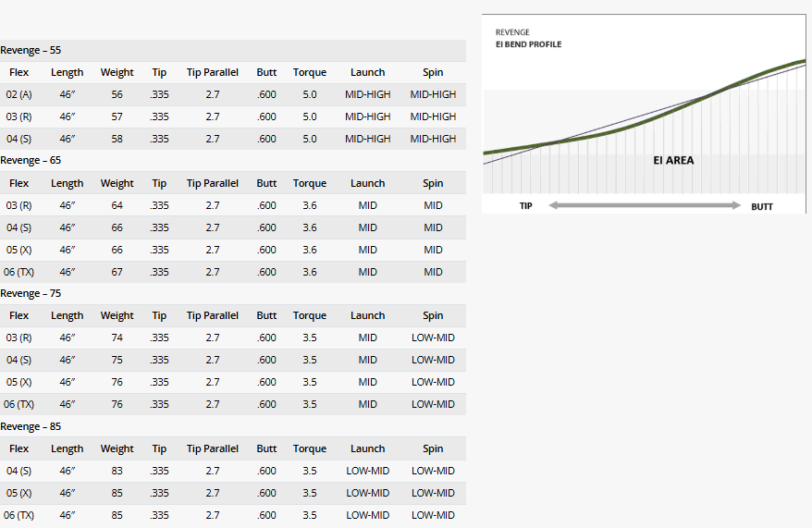Image resolution: width=812 pixels, height=528 pixels.
Task: Select 06 (TX) flex in Revenge 75
Action: (x=18, y=405)
